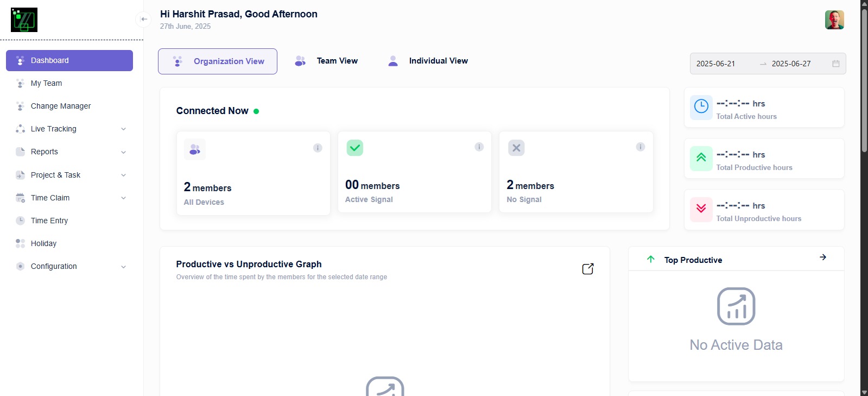Switch to Individual View tab
This screenshot has width=868, height=396.
coord(428,61)
